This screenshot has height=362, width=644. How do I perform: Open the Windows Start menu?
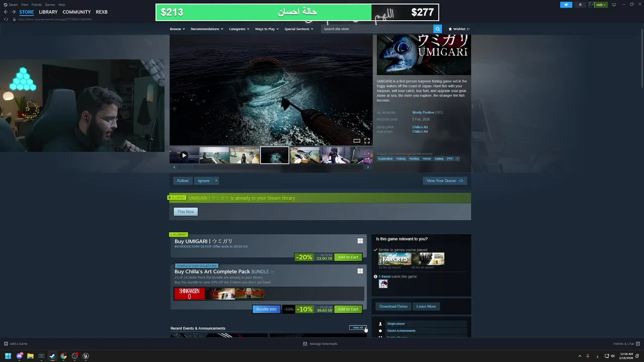[x=8, y=356]
